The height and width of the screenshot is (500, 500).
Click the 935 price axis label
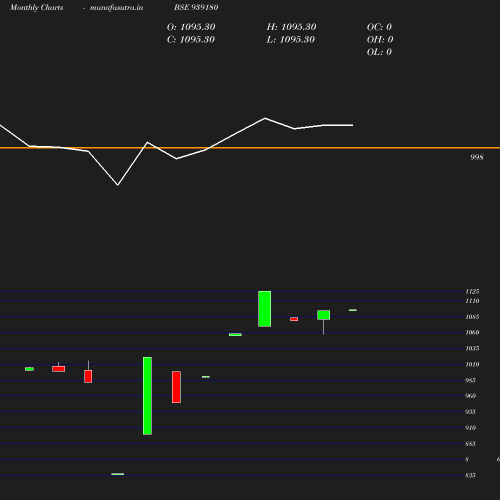470,412
